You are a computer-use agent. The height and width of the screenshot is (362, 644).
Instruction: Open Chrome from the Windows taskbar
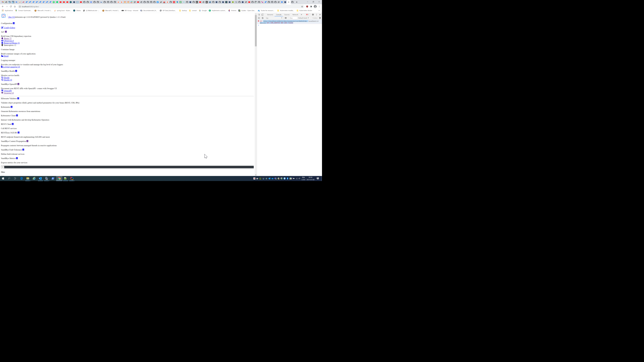click(59, 178)
